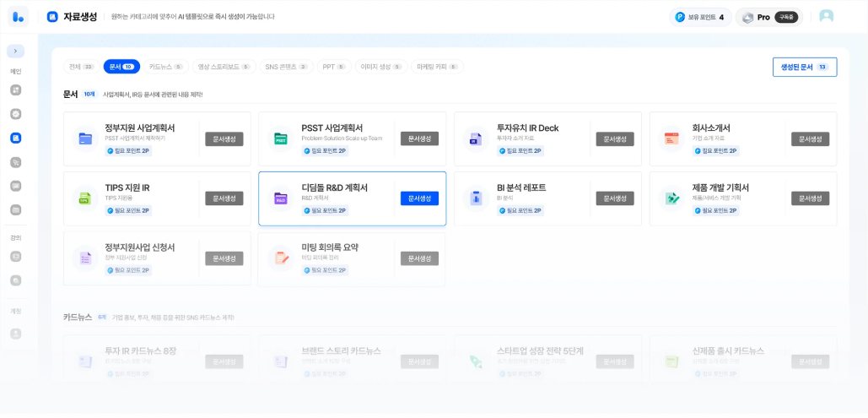Click the 카드뉴스 section heading

coord(78,318)
